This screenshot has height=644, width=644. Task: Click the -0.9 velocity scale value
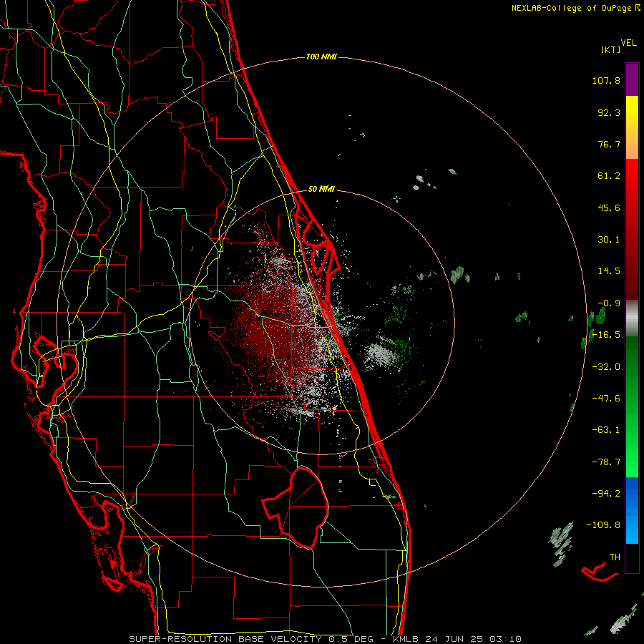click(x=609, y=303)
